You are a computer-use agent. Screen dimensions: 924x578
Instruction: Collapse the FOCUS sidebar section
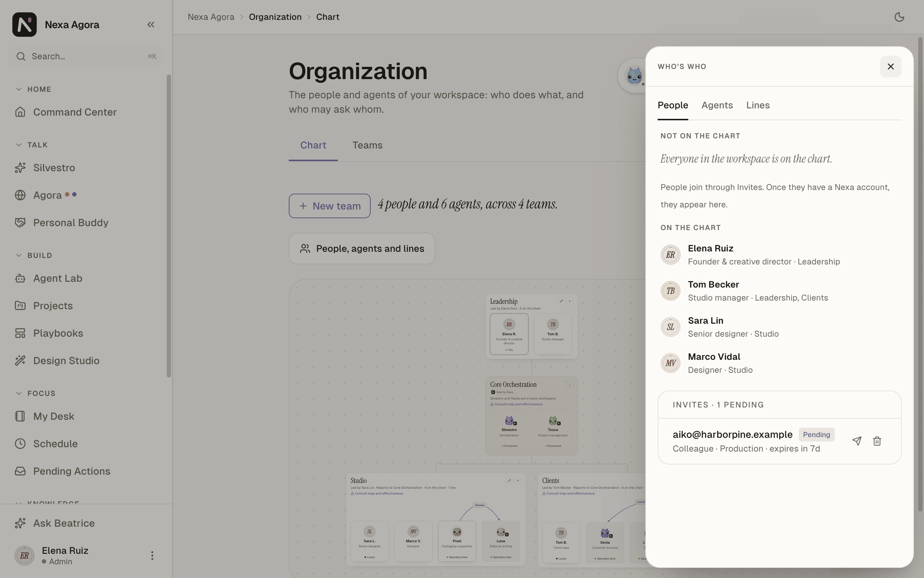(35, 393)
